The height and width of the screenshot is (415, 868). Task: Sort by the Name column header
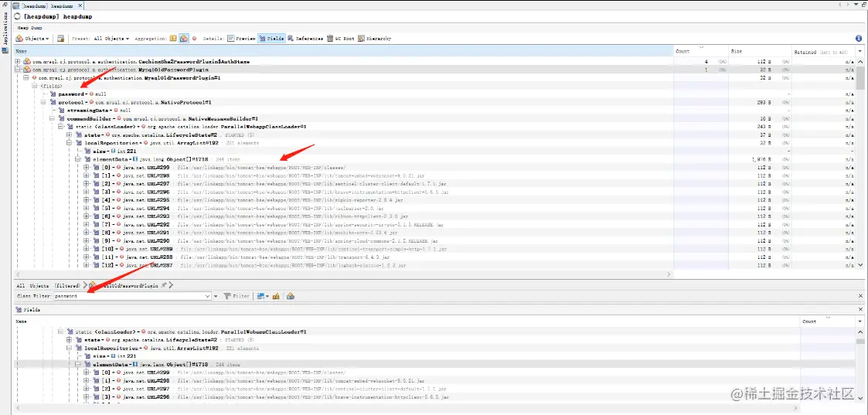[x=343, y=52]
